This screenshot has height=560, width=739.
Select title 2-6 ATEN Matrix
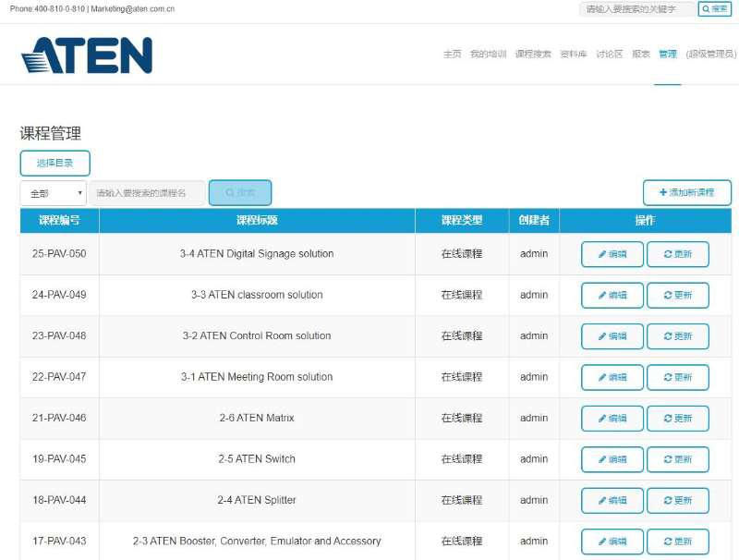coord(257,418)
